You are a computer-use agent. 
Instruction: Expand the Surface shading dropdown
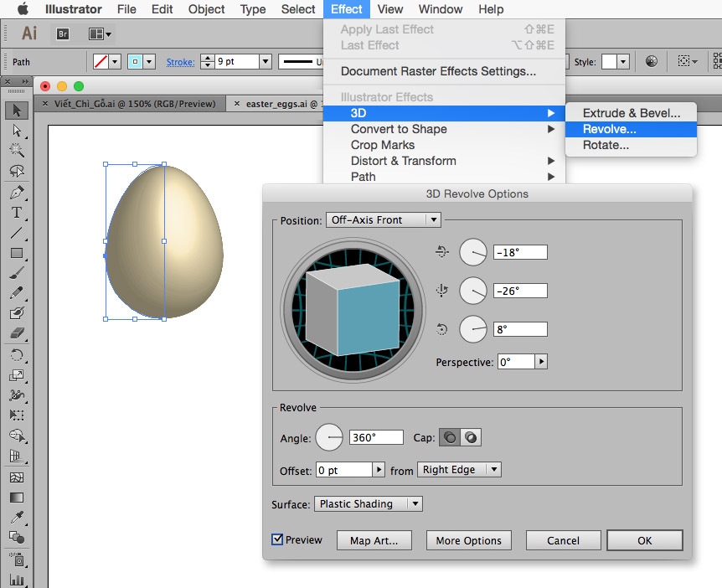[369, 503]
